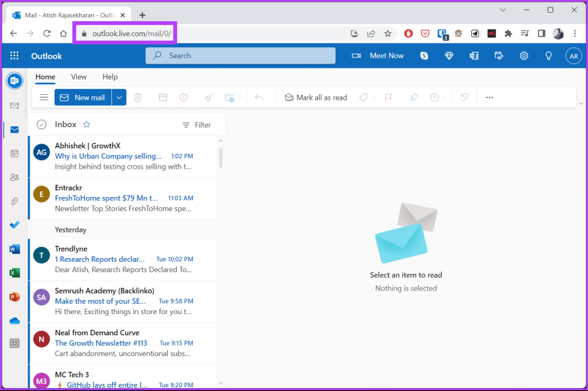
Task: Open Outlook settings gear
Action: tap(524, 56)
